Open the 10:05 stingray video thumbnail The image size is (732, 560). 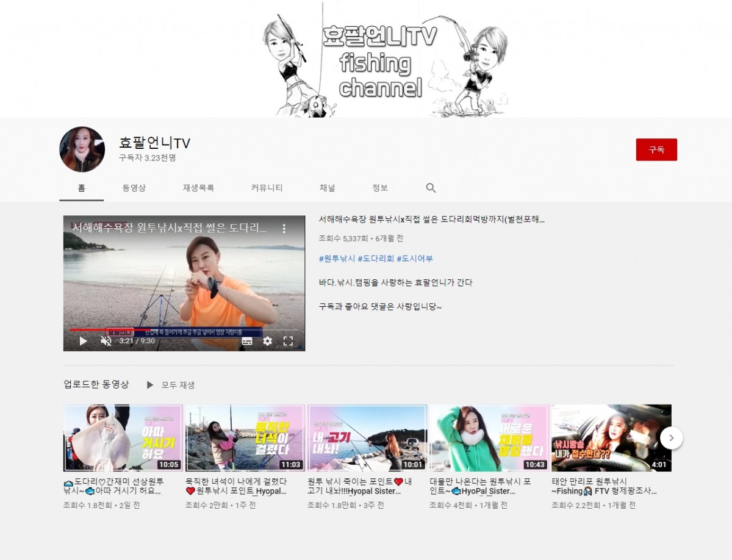tap(123, 437)
